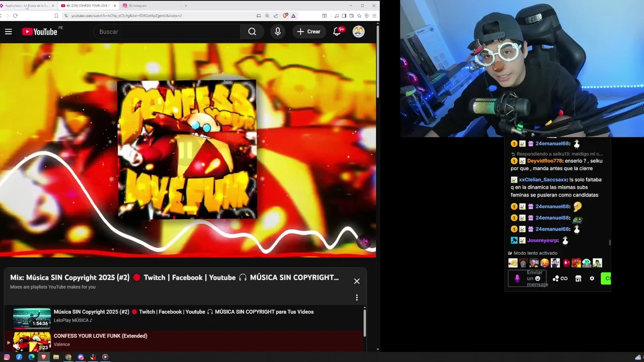Select the red gem emote in tray

(566, 263)
